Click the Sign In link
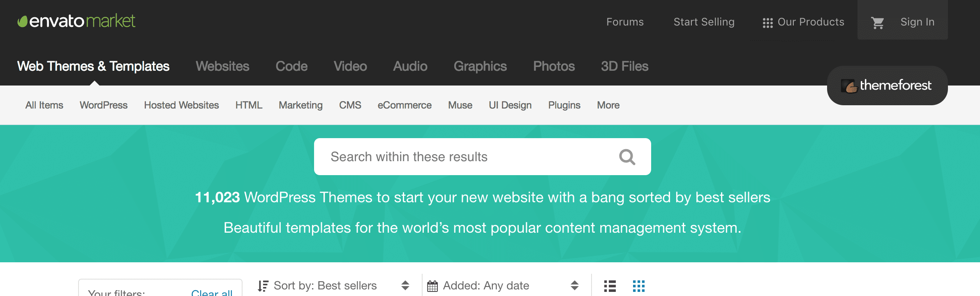 click(x=917, y=22)
